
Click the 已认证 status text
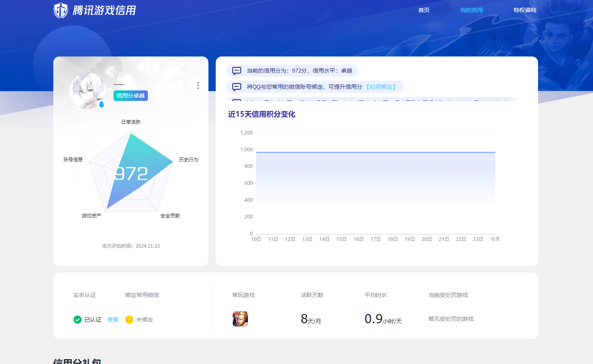pos(93,320)
